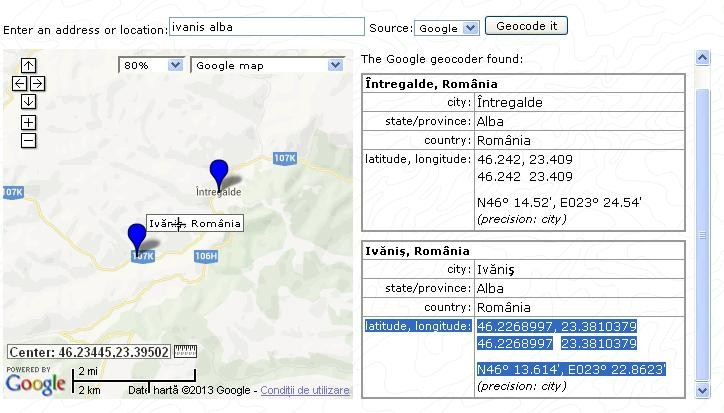Click the Ivăniș map marker pin
Image resolution: width=724 pixels, height=413 pixels.
(x=137, y=237)
